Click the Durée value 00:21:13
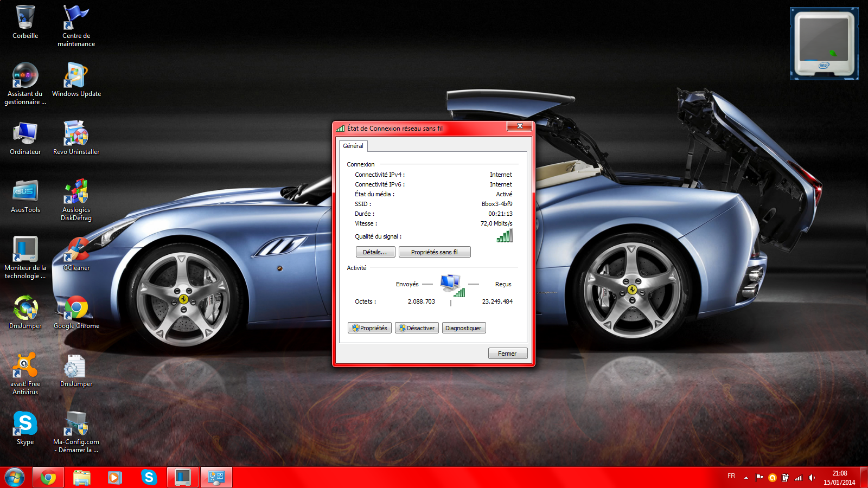This screenshot has height=488, width=868. (500, 214)
